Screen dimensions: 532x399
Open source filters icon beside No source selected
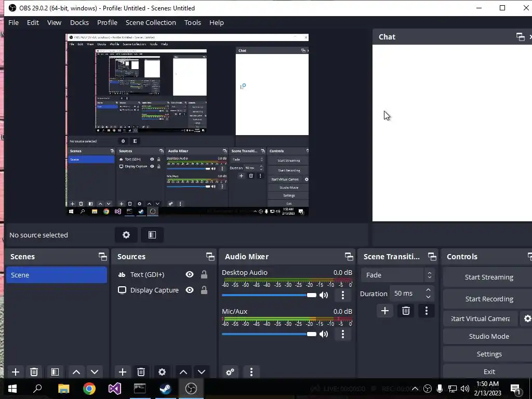[x=152, y=235]
